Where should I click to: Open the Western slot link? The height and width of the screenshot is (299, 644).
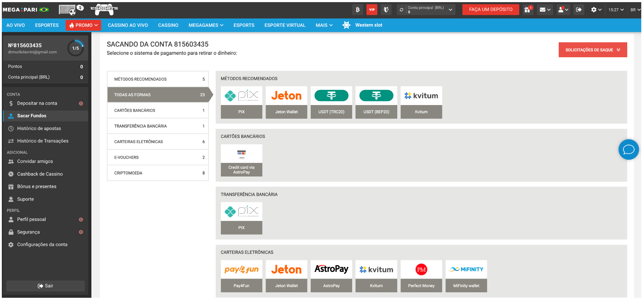tap(363, 25)
